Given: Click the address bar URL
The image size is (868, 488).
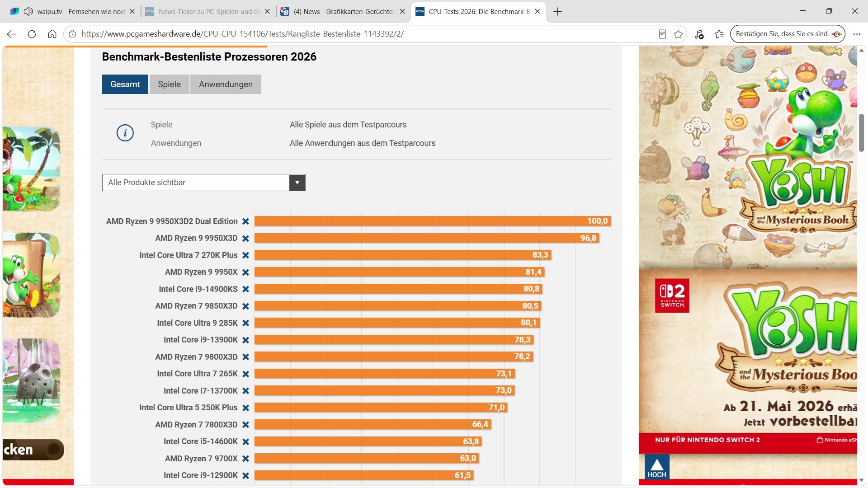Looking at the screenshot, I should [x=242, y=34].
